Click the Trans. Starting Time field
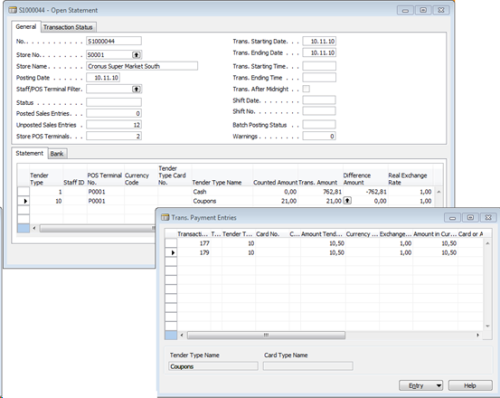500x398 pixels. coord(319,66)
